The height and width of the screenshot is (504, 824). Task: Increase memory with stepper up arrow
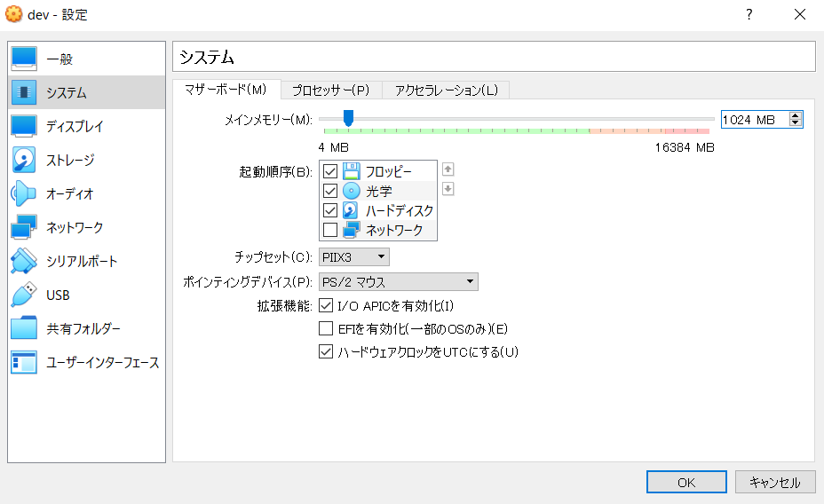coord(795,116)
